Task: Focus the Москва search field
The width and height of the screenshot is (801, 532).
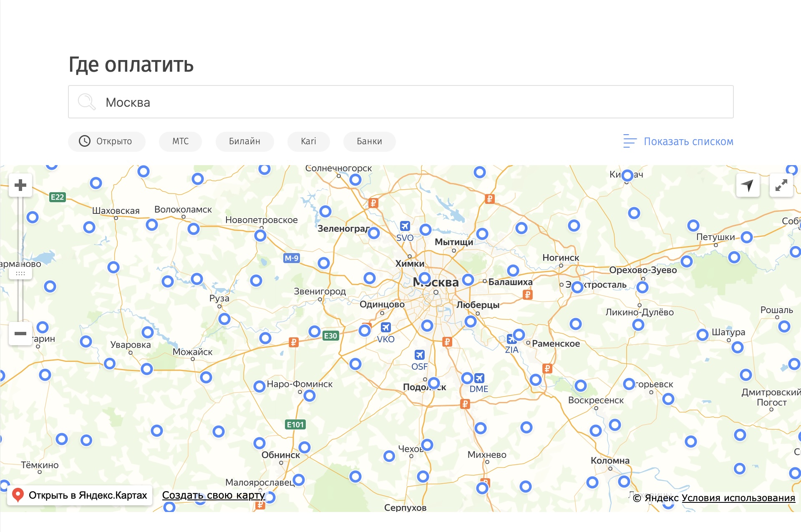Action: click(400, 102)
